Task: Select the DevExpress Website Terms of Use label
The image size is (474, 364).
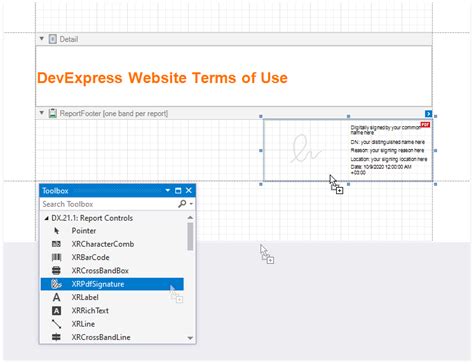Action: coord(162,78)
